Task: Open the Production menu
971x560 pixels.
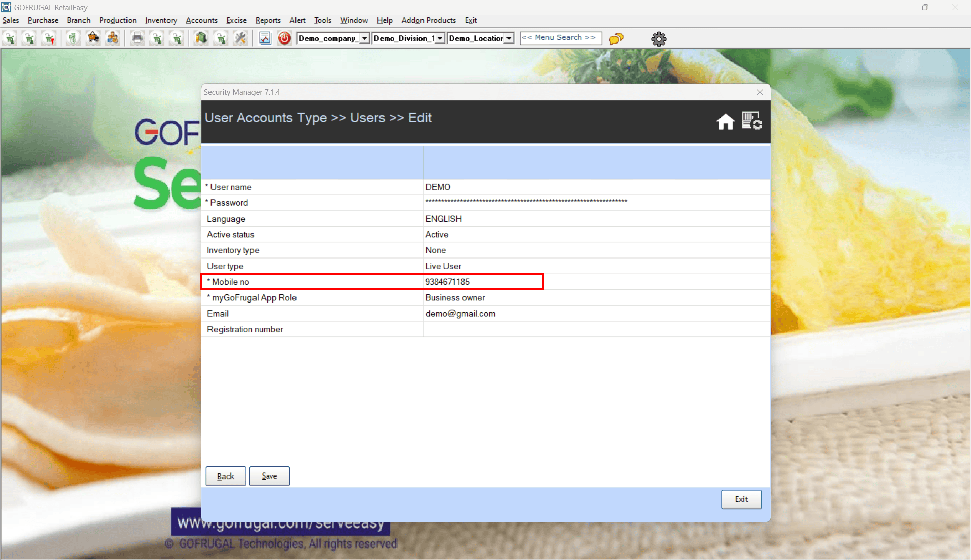Action: [x=118, y=20]
